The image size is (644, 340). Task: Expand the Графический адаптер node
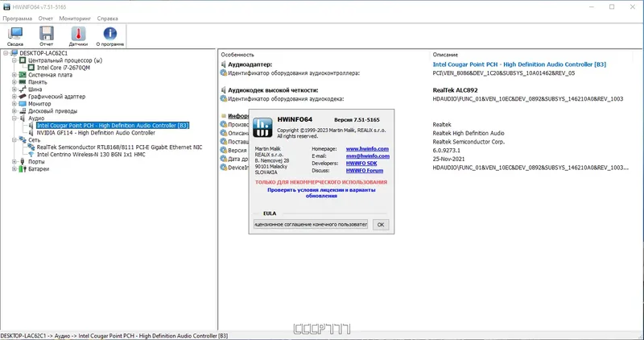coord(14,97)
